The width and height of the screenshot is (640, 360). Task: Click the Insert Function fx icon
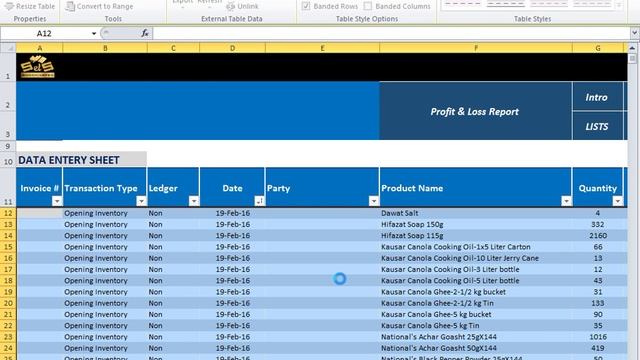[x=145, y=33]
